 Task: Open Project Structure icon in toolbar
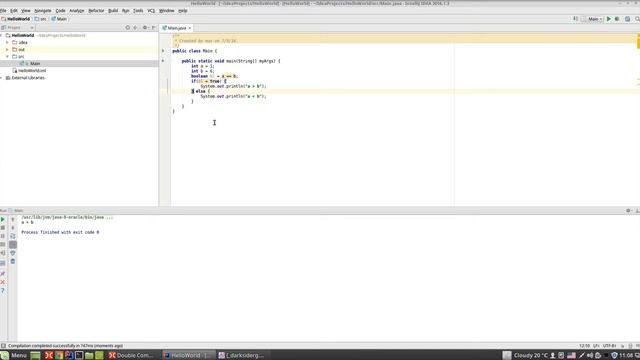point(628,19)
